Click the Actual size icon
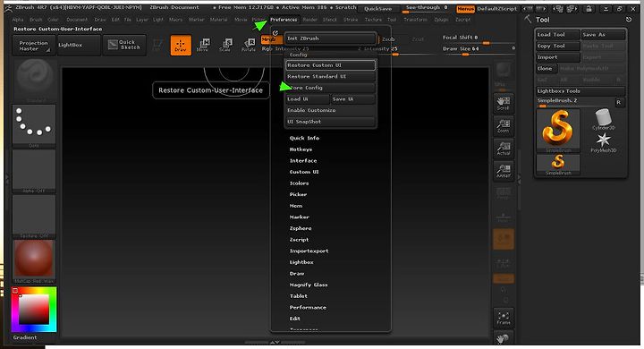This screenshot has height=349, width=644. coord(504,148)
